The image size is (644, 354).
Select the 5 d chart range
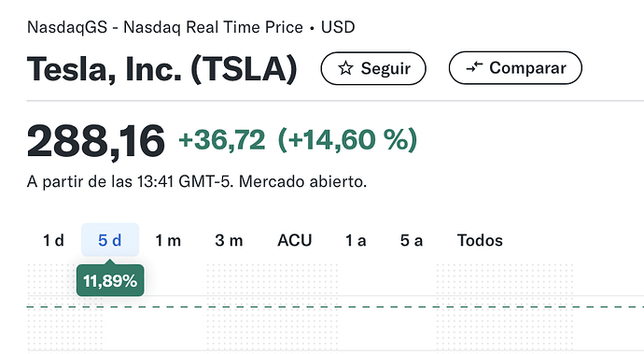[x=110, y=240]
